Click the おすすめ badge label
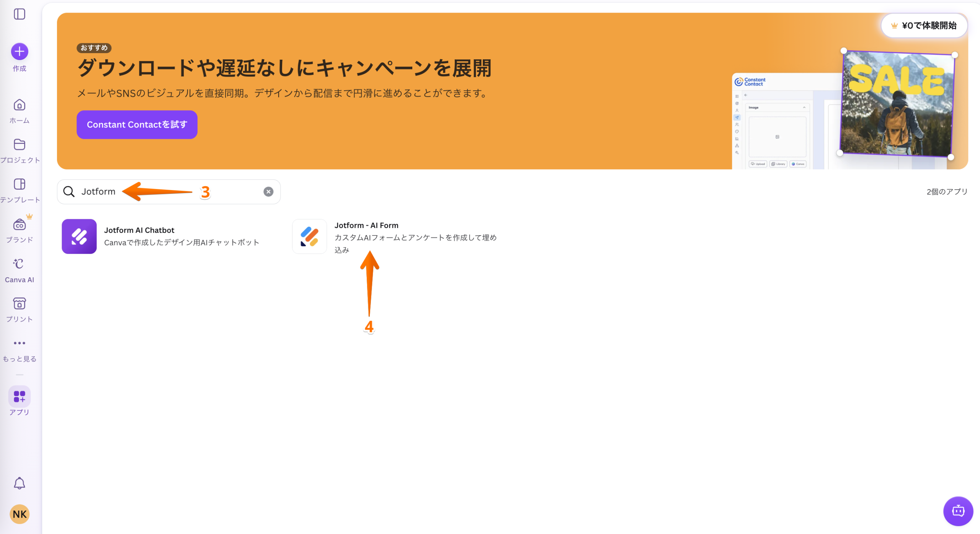This screenshot has height=534, width=980. [94, 48]
